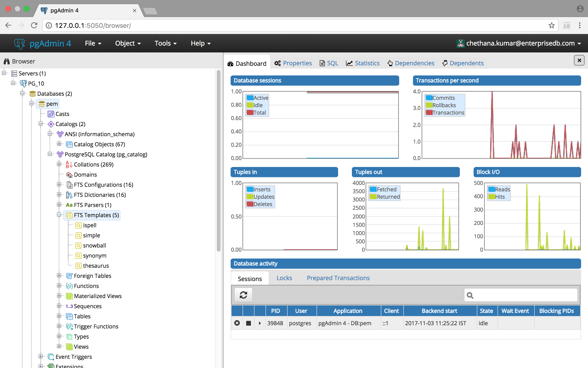Bookmark this page with the star icon
This screenshot has width=588, height=368.
(x=551, y=25)
